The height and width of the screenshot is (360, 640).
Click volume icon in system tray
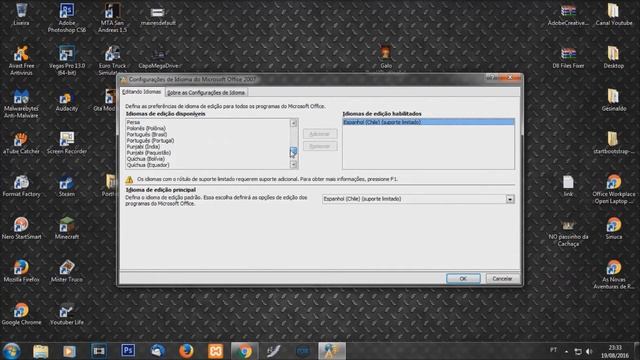coord(589,351)
